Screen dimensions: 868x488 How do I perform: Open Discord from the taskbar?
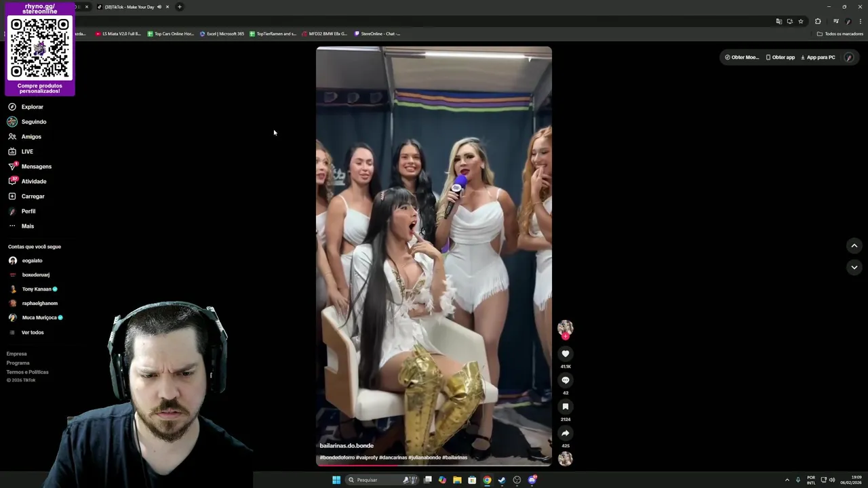[532, 480]
